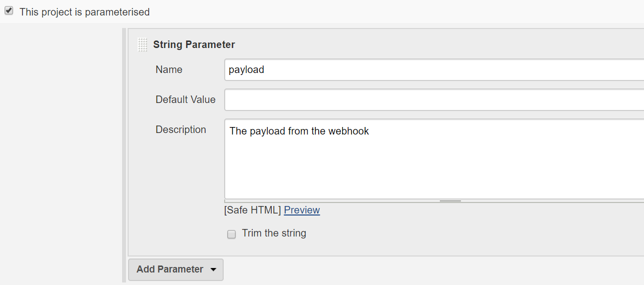Click the 'Default Value' field label
Image resolution: width=644 pixels, height=285 pixels.
click(x=185, y=99)
